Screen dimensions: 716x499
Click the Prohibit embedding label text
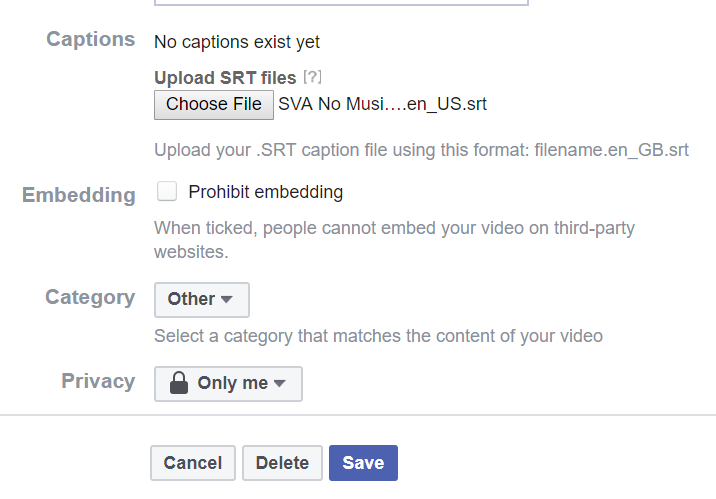point(265,192)
